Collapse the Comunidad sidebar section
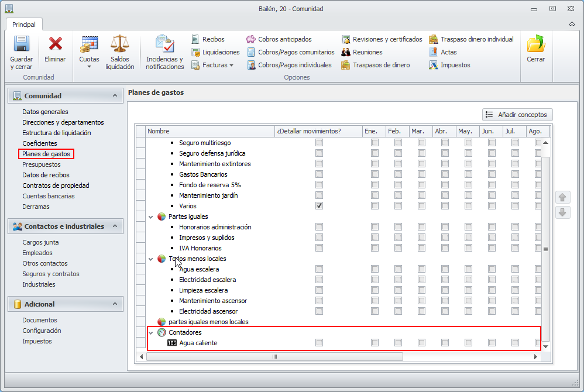The image size is (584, 392). point(114,95)
